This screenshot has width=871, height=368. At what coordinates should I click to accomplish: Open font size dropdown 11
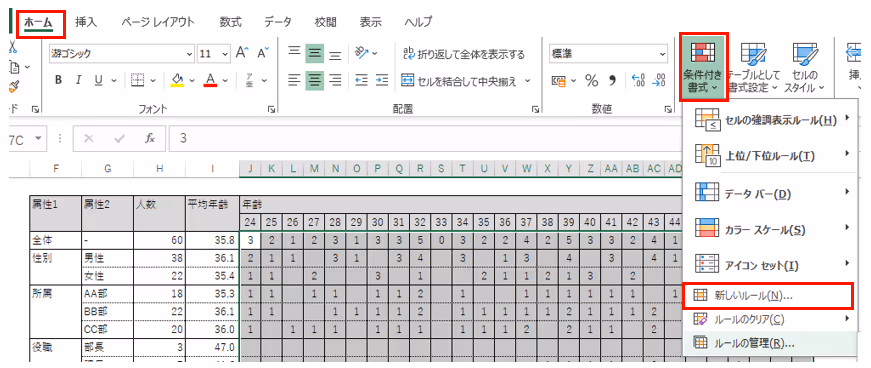click(x=224, y=54)
